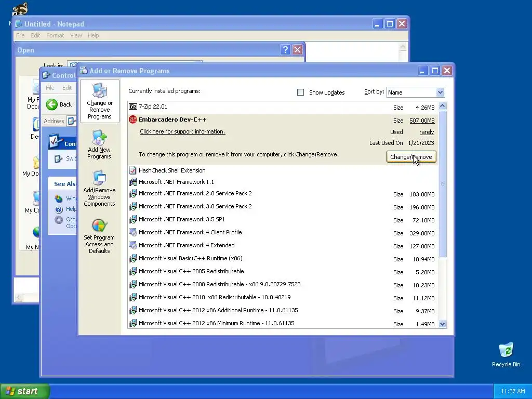532x399 pixels.
Task: Click the Add or Remove Programs title bar icon
Action: click(84, 70)
